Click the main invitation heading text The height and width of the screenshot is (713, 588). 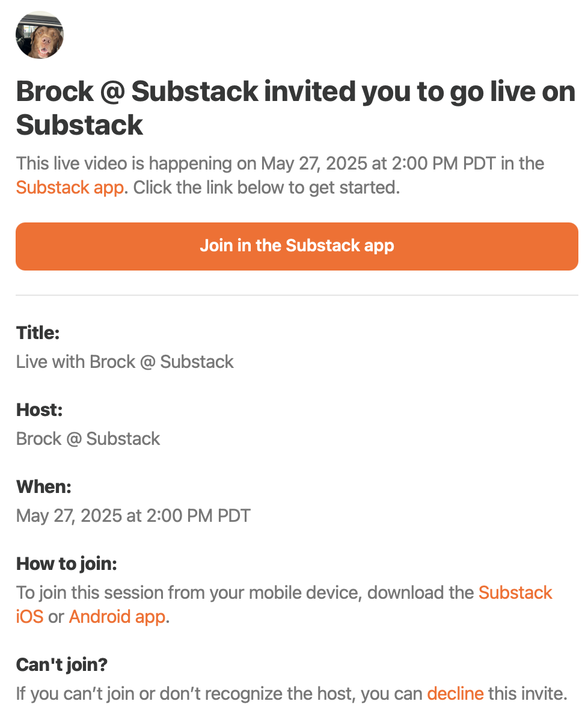point(296,108)
